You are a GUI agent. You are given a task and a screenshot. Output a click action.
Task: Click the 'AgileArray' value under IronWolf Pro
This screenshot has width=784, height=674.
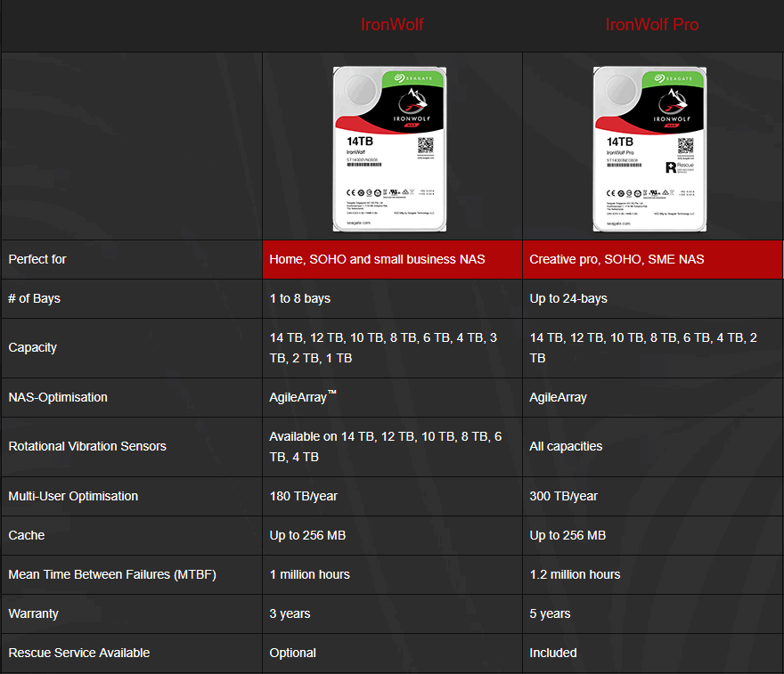[558, 397]
